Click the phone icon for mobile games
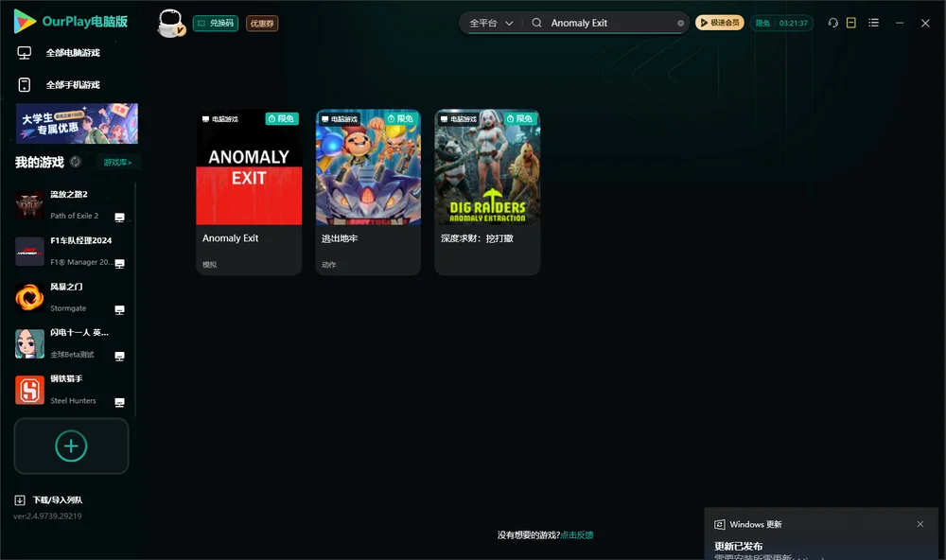The width and height of the screenshot is (946, 560). [25, 84]
